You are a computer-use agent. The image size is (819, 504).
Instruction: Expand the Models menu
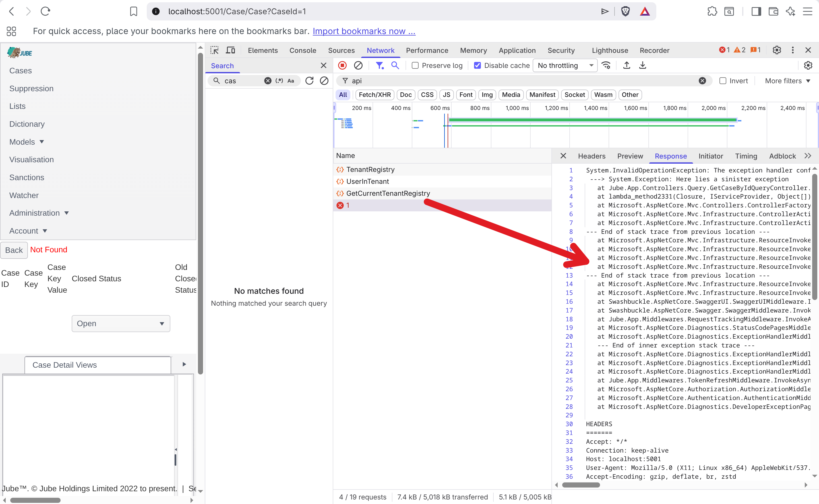[x=27, y=142]
